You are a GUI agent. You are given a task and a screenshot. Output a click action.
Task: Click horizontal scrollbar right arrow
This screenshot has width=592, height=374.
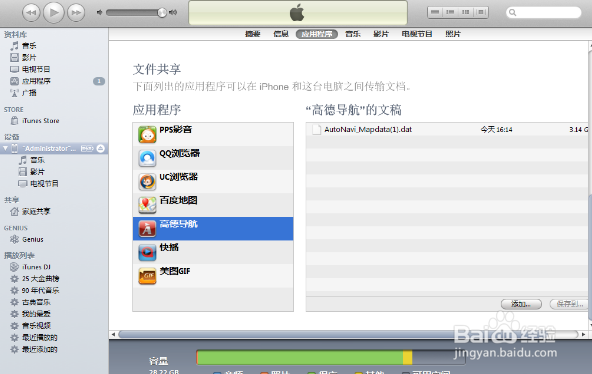[x=584, y=334]
